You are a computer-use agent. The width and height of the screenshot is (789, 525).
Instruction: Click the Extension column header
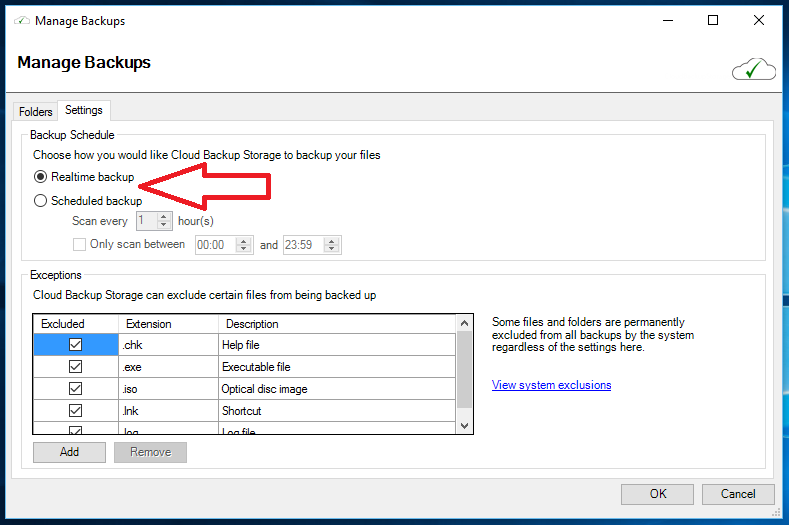[x=169, y=324]
